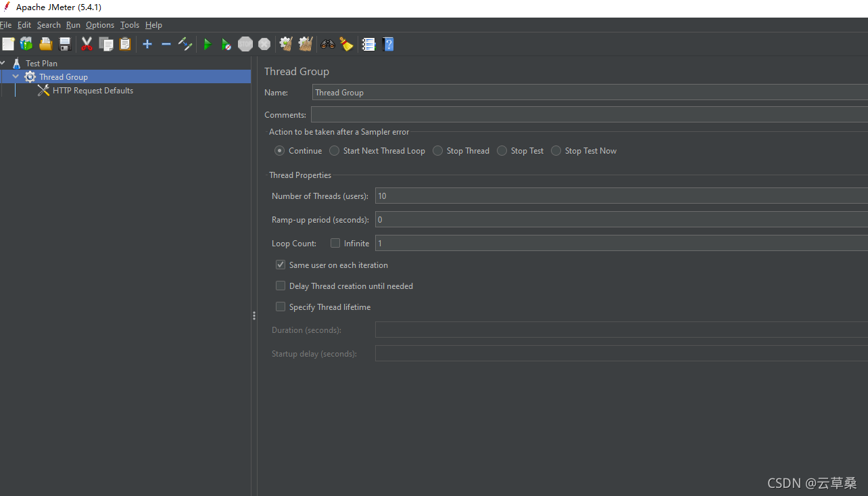
Task: Open the Edit menu
Action: click(24, 25)
